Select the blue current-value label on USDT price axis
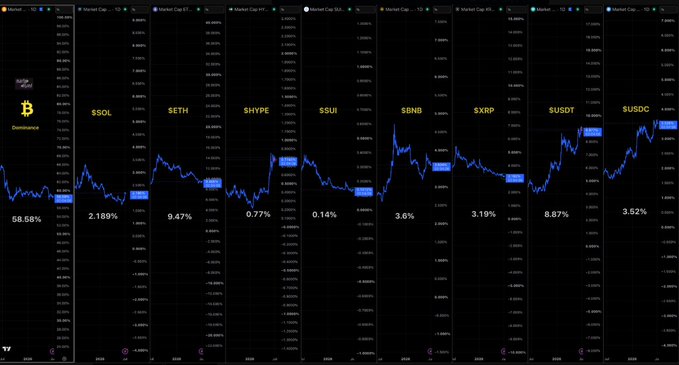The height and width of the screenshot is (365, 679). pyautogui.click(x=592, y=132)
